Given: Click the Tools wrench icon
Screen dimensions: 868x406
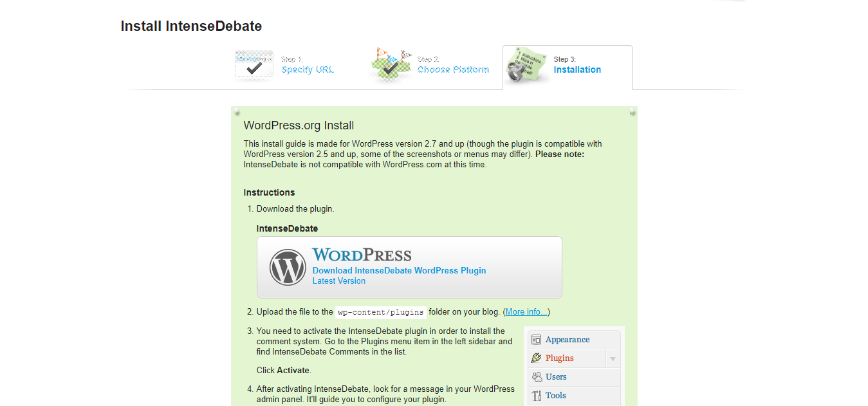Looking at the screenshot, I should (x=536, y=396).
